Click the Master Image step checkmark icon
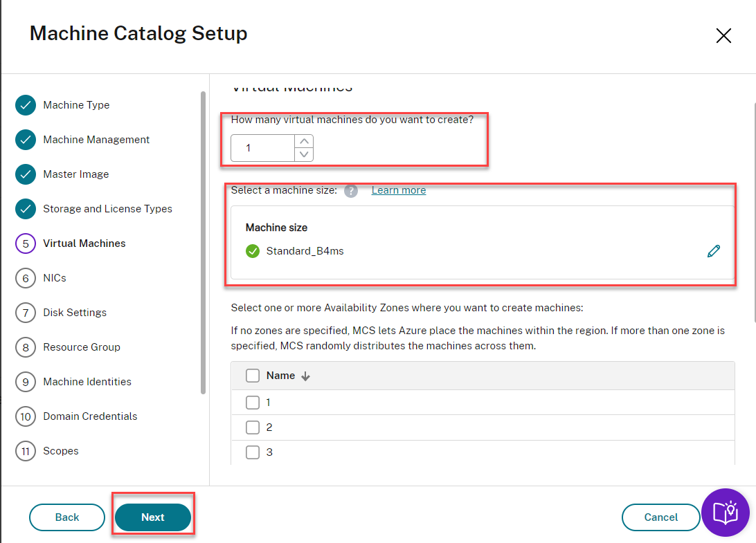This screenshot has width=756, height=543. pos(26,174)
